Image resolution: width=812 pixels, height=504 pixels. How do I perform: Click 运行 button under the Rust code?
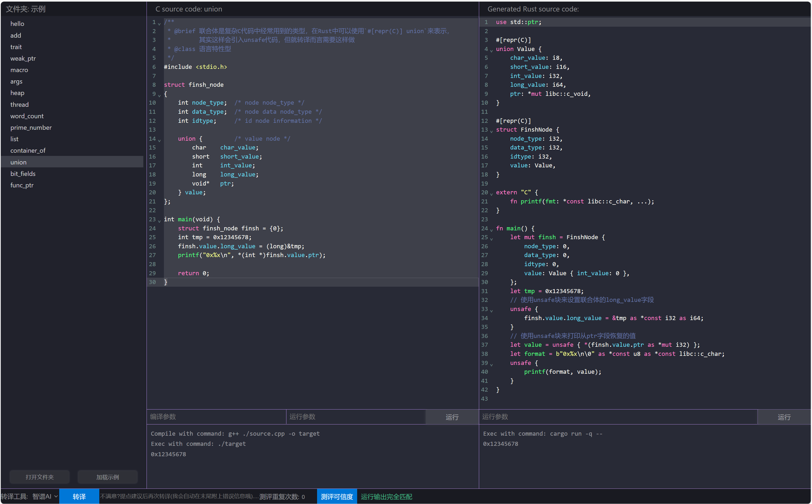[784, 417]
